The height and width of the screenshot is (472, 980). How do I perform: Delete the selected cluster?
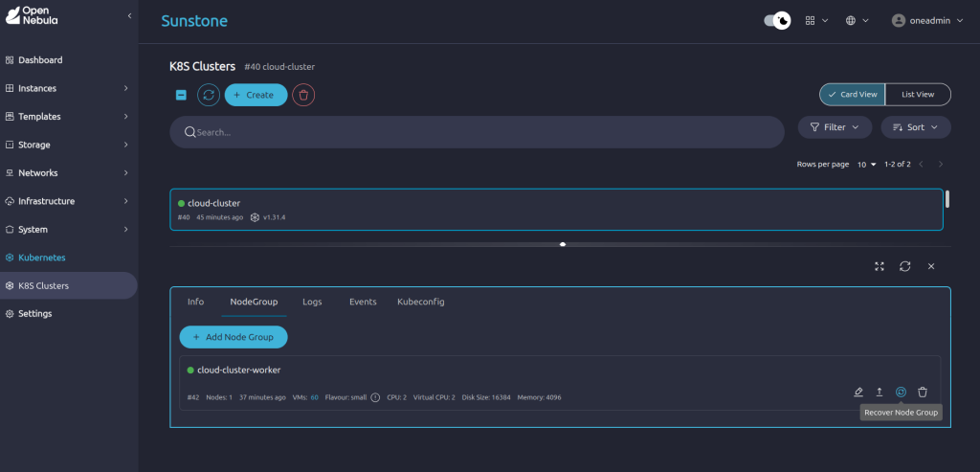point(303,95)
